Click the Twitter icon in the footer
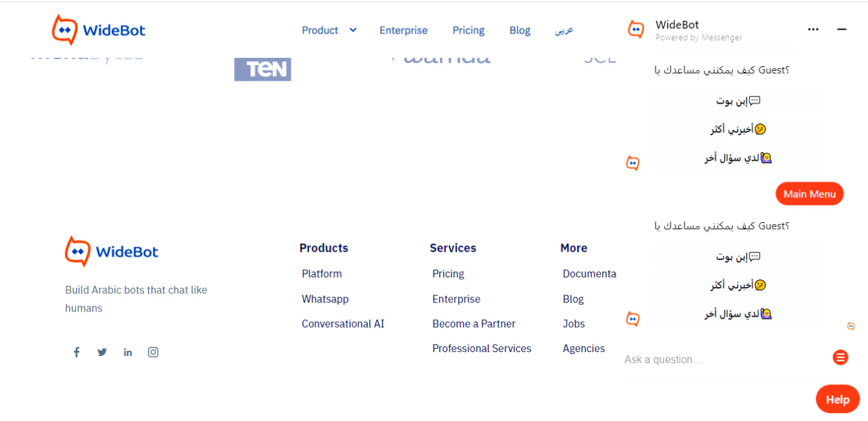 click(x=102, y=351)
